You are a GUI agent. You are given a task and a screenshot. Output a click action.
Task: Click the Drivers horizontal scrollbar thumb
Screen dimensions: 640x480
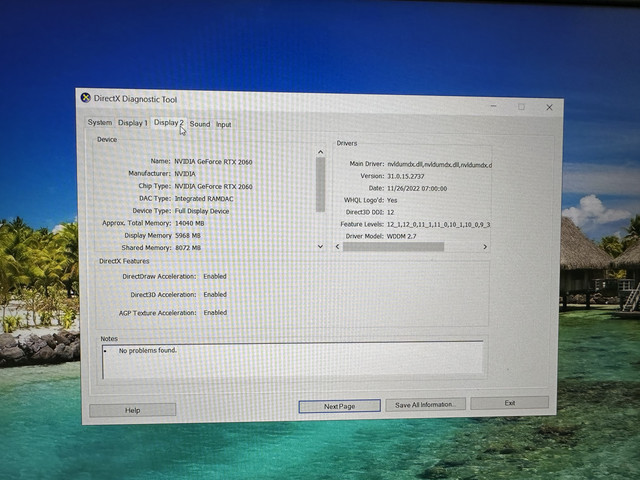pos(393,247)
